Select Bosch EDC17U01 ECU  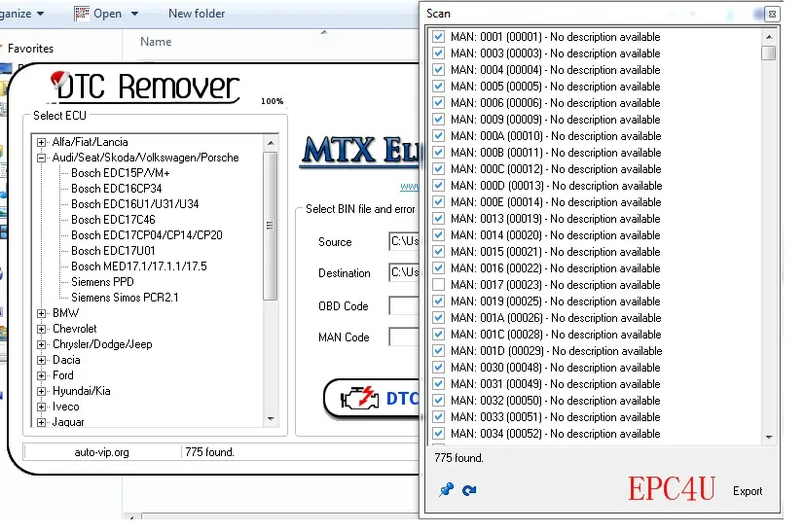tap(113, 250)
